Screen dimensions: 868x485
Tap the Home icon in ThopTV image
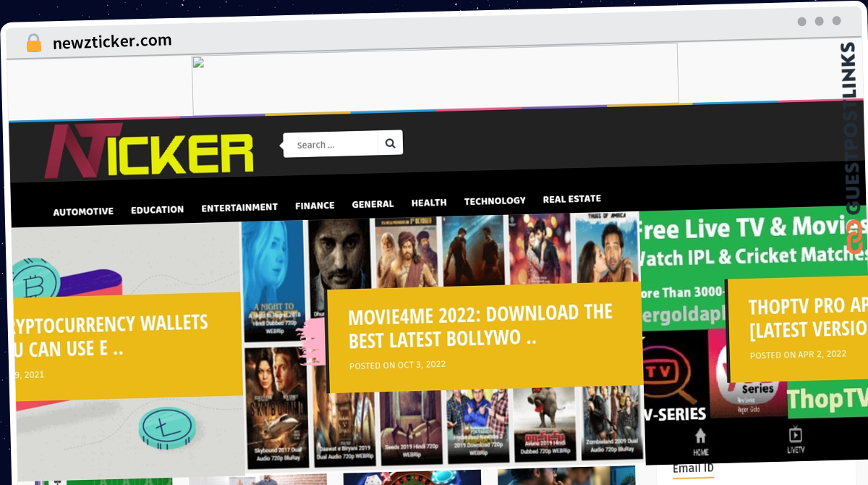tap(700, 441)
